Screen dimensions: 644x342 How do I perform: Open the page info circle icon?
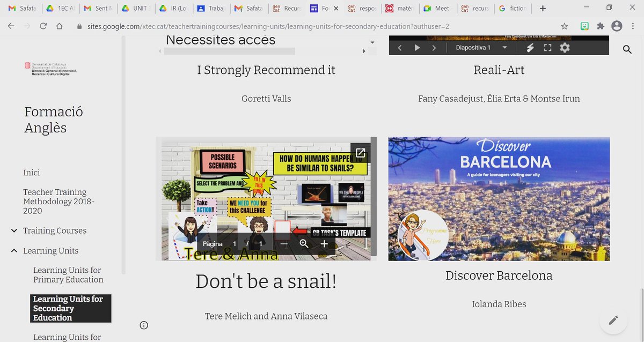coord(144,325)
